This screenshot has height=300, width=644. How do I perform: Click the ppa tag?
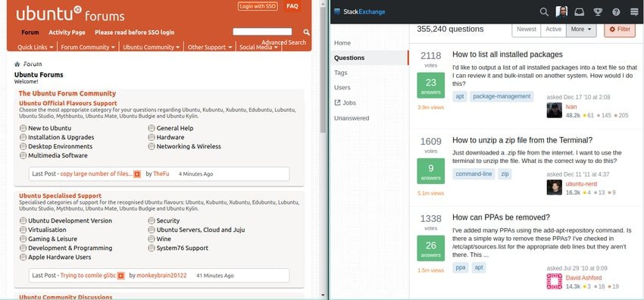pos(461,267)
